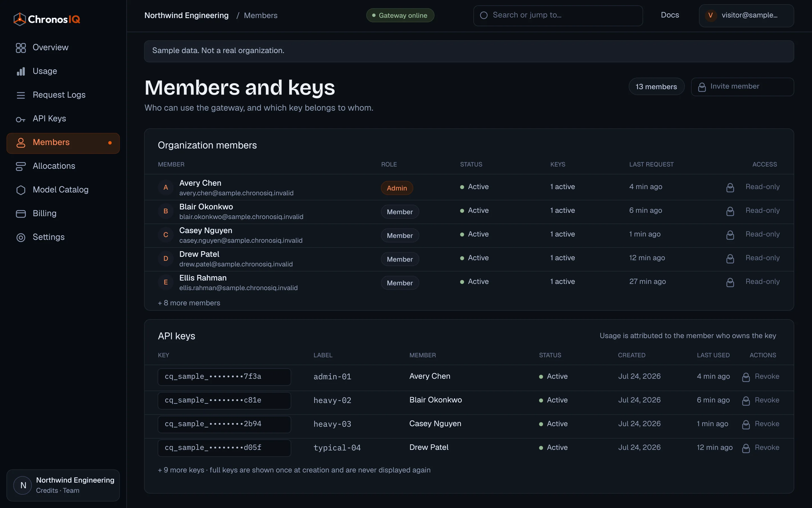Open the Docs link

coord(670,15)
